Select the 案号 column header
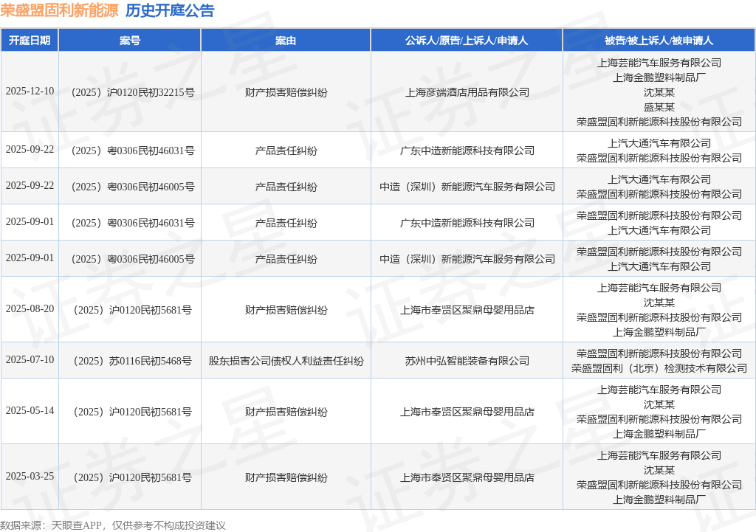 (130, 41)
